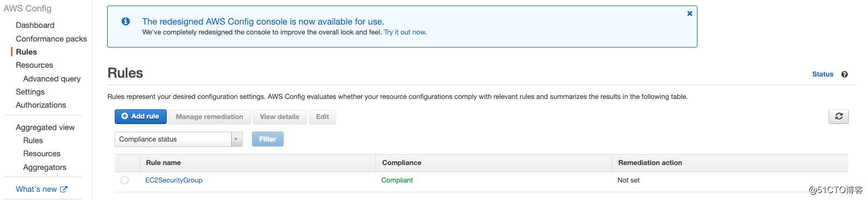Click View details button
The width and height of the screenshot is (868, 200).
point(279,117)
